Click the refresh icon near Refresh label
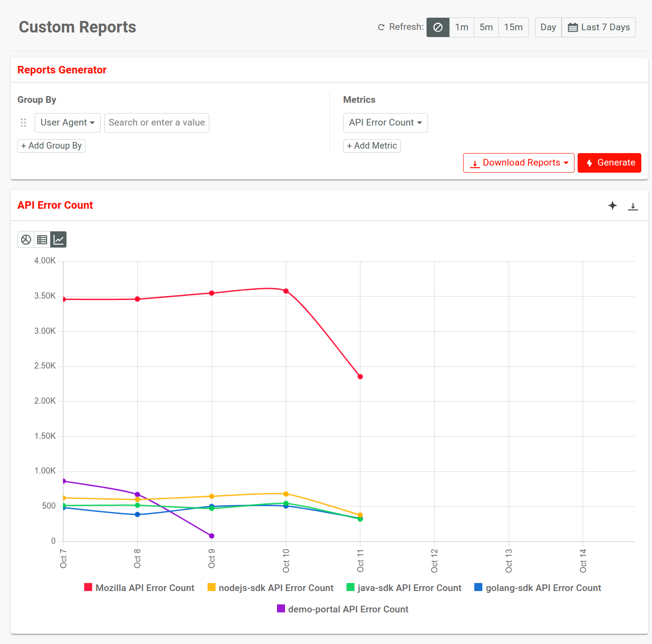The image size is (652, 644). (x=381, y=27)
